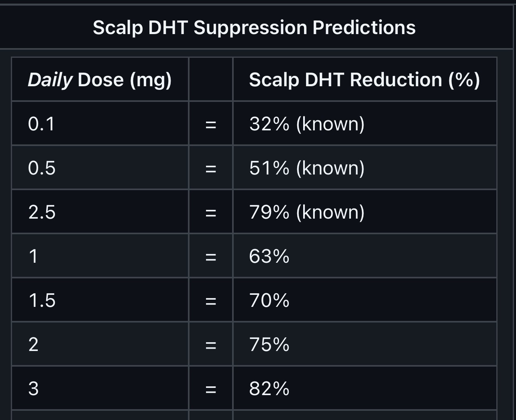Click the 2 mg dose cell
This screenshot has height=420, width=516.
pos(100,344)
